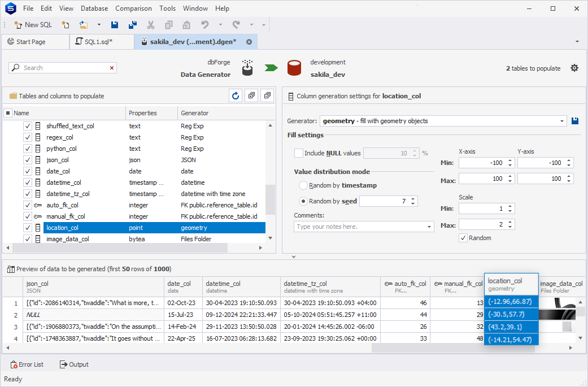Select Random by timestamp option
This screenshot has height=387, width=588.
[x=304, y=185]
